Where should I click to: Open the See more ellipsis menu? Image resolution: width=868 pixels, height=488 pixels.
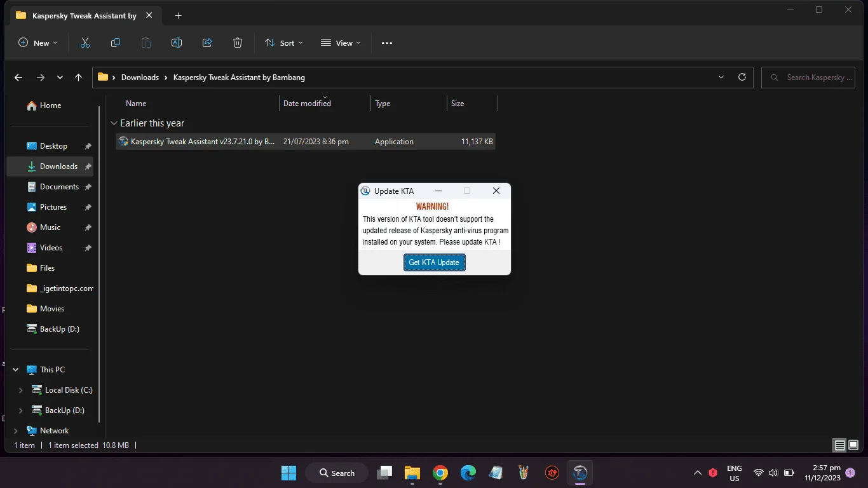[x=387, y=43]
